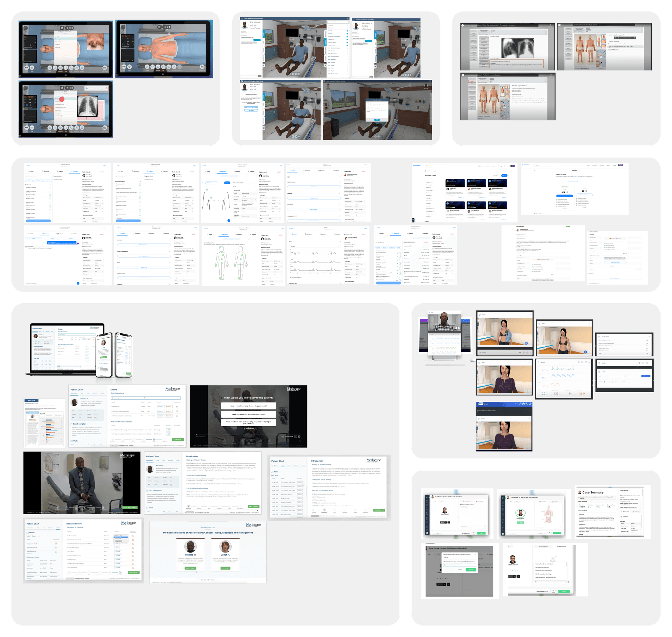Click guidance info icon for cisplatin order
The width and height of the screenshot is (672, 637).
tap(177, 416)
